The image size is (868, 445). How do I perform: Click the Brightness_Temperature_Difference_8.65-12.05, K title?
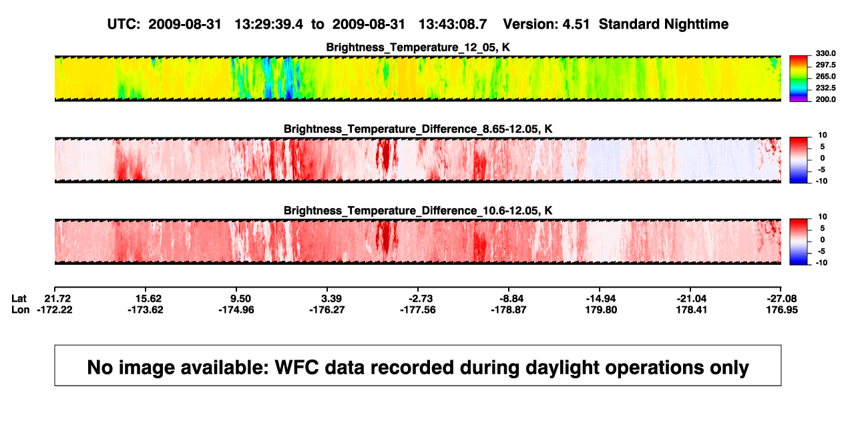click(418, 129)
